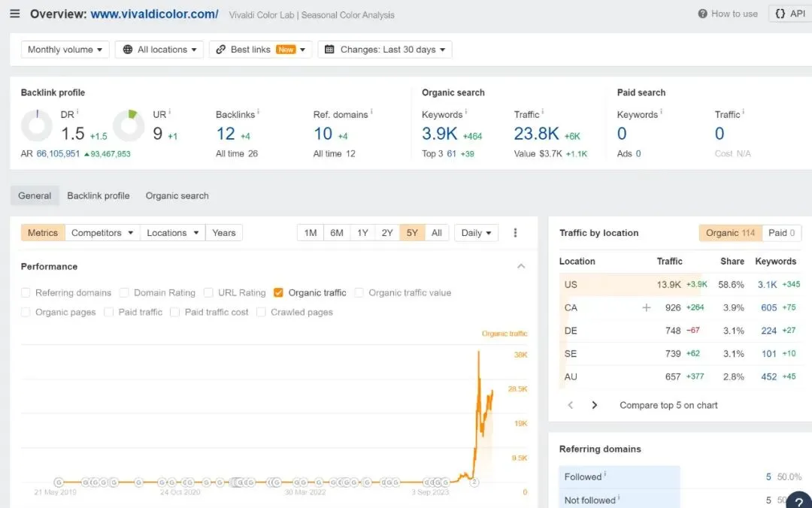Screen dimensions: 812x508
Task: Open the Competitors dropdown
Action: pyautogui.click(x=102, y=233)
